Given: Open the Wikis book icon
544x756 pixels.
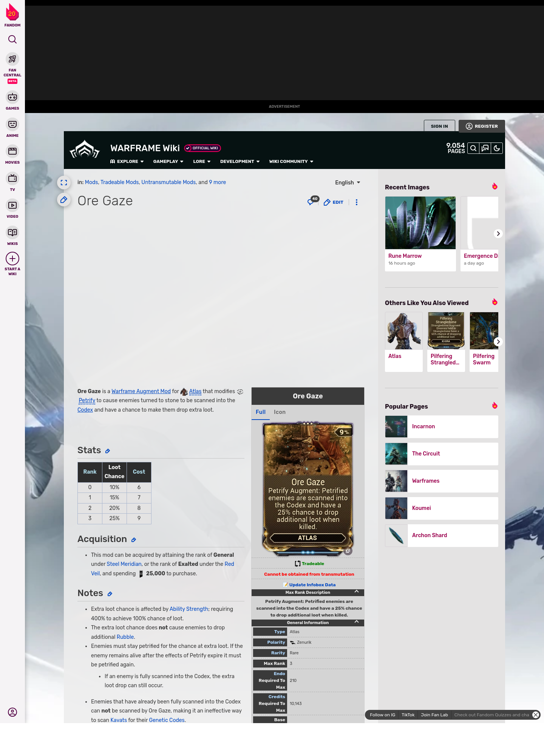Looking at the screenshot, I should 12,232.
